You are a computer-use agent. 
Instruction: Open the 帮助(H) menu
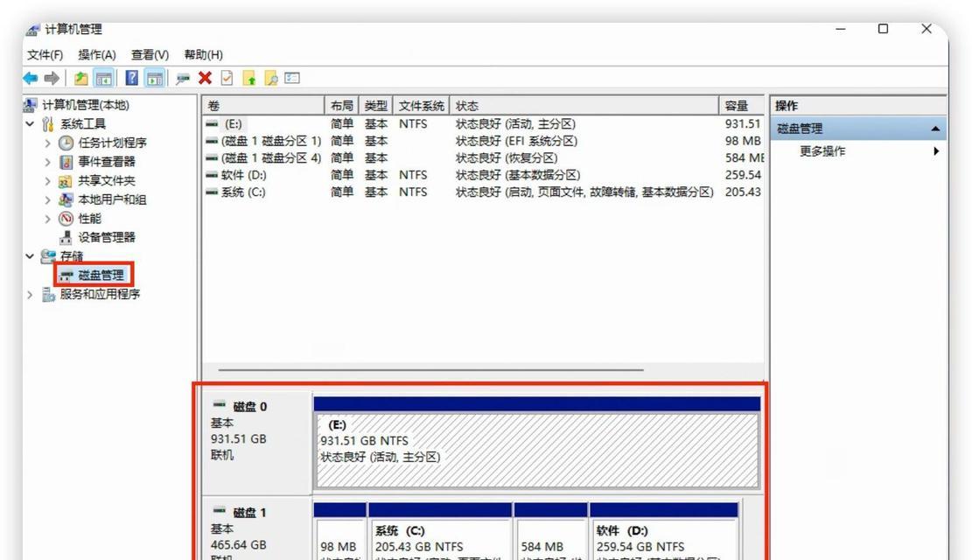[203, 54]
